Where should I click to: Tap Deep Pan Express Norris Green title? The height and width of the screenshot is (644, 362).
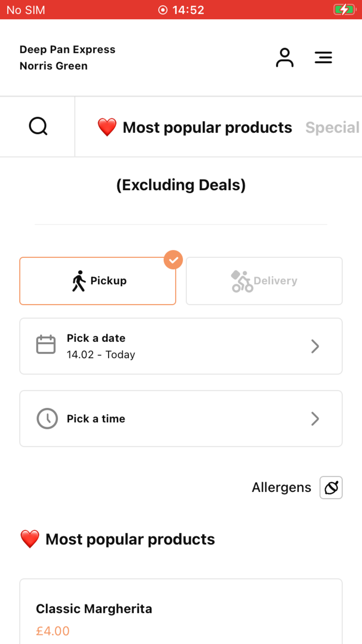pyautogui.click(x=67, y=58)
